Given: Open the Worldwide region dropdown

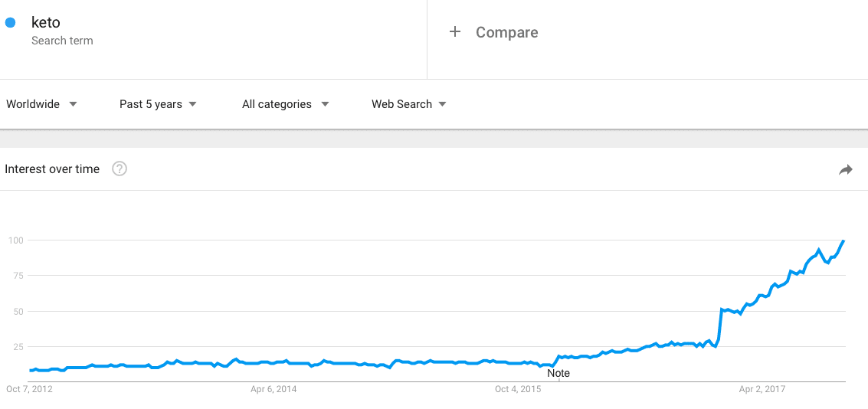Looking at the screenshot, I should 41,104.
